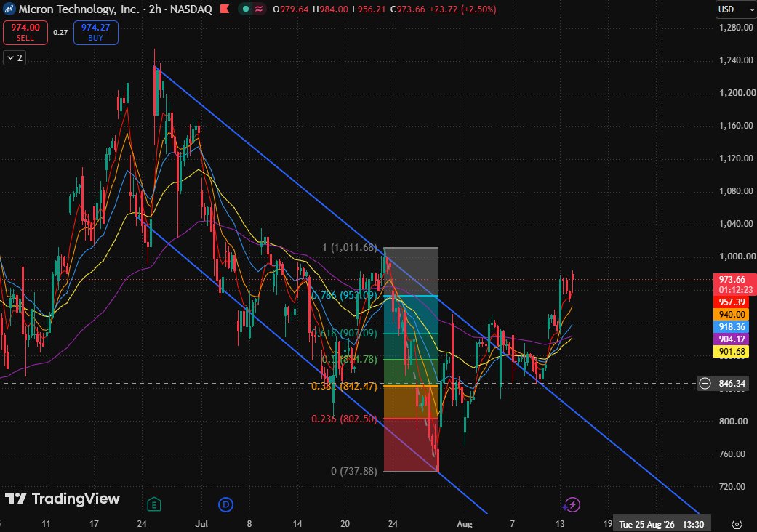Screen dimensions: 757x532
Task: Open the USD currency dropdown
Action: tap(735, 9)
